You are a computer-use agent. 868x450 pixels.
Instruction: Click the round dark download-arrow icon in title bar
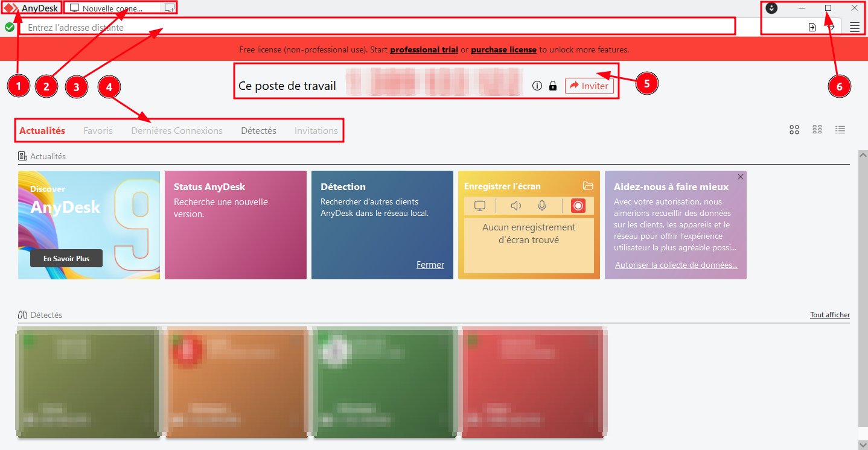click(x=772, y=8)
